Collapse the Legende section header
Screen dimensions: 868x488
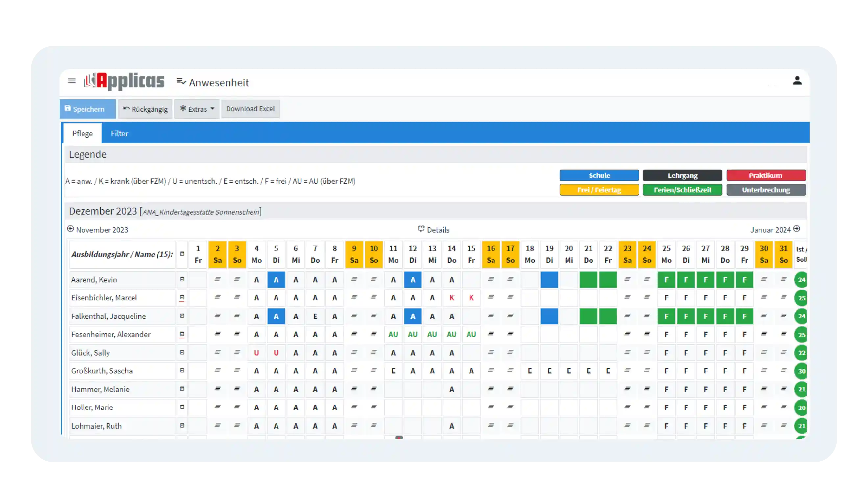87,154
